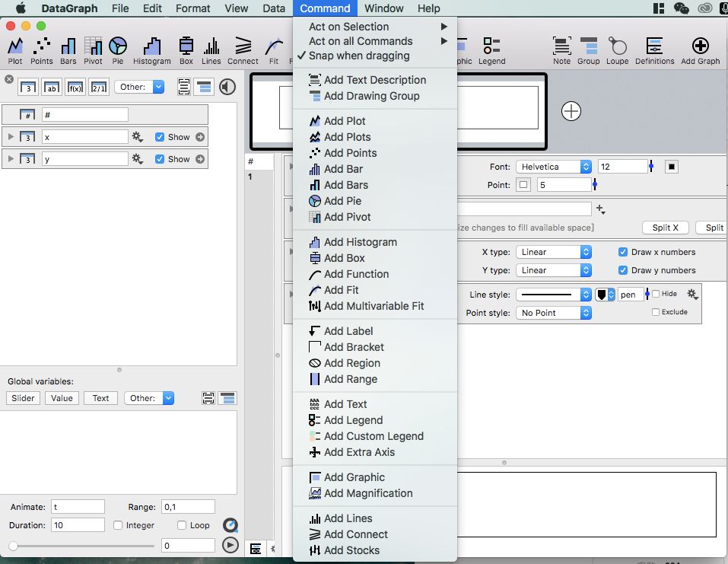This screenshot has height=564, width=728.
Task: Open the Helvetica font dropdown
Action: 554,167
